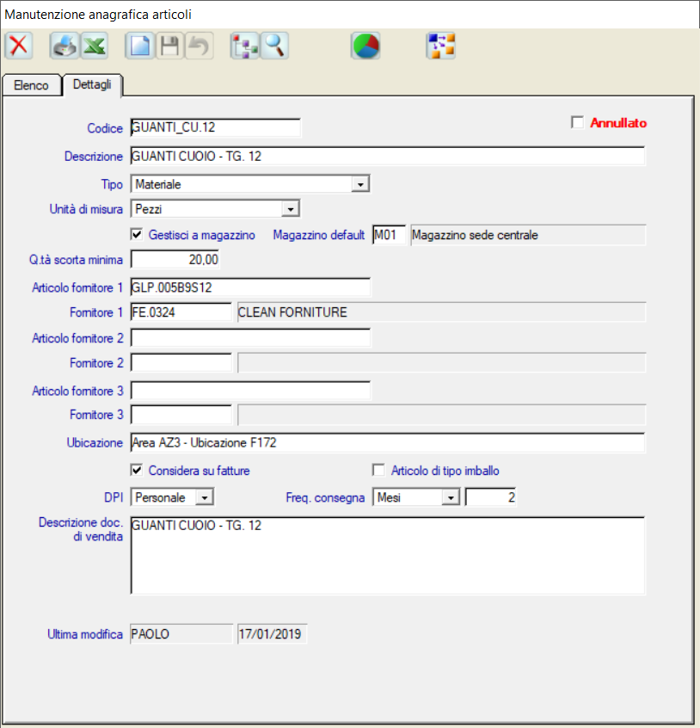This screenshot has height=728, width=700.
Task: Create a new record with blank page icon
Action: click(x=139, y=46)
